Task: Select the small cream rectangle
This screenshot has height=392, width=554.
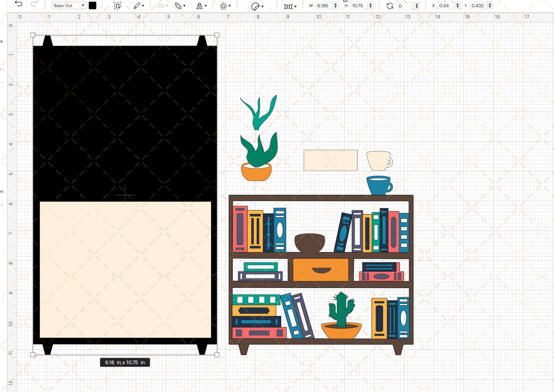Action: [x=331, y=160]
